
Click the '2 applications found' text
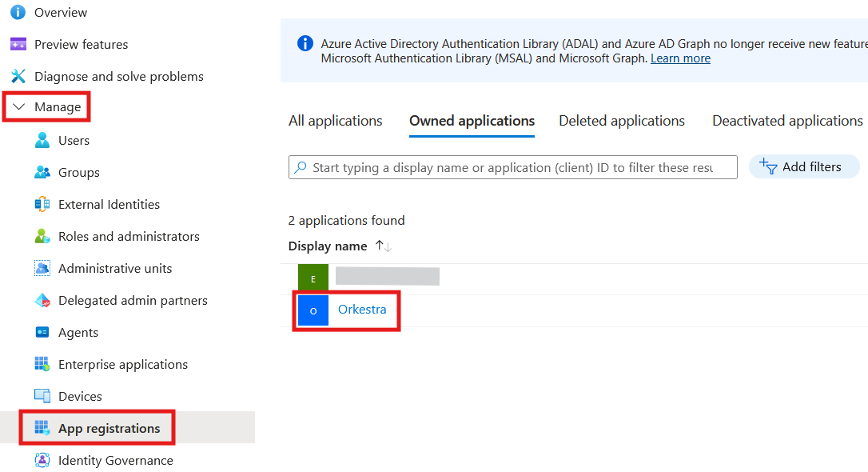point(347,221)
